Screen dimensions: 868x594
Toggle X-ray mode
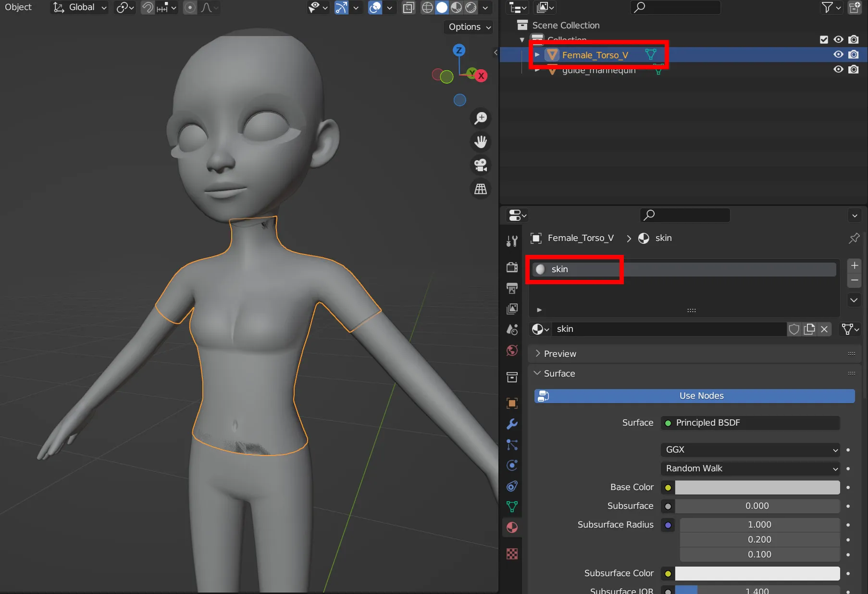(x=409, y=7)
